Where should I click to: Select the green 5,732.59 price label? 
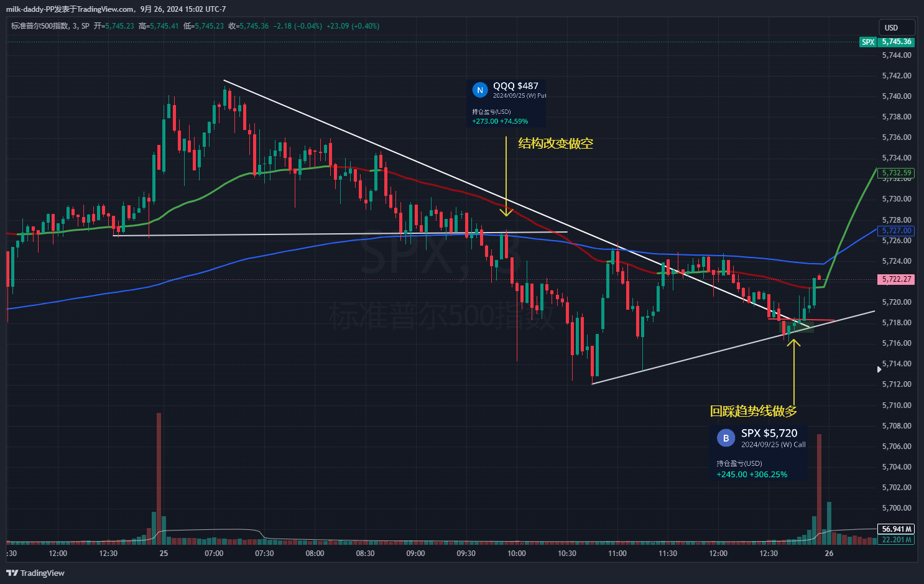click(896, 173)
